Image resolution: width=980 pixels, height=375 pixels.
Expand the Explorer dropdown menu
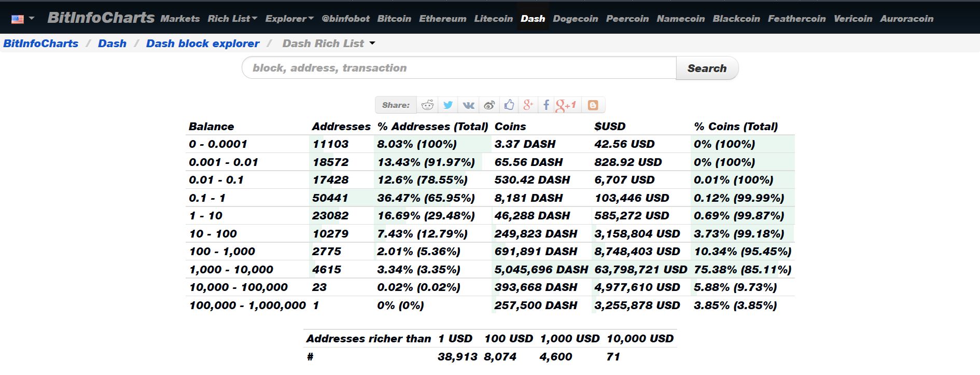[x=289, y=19]
